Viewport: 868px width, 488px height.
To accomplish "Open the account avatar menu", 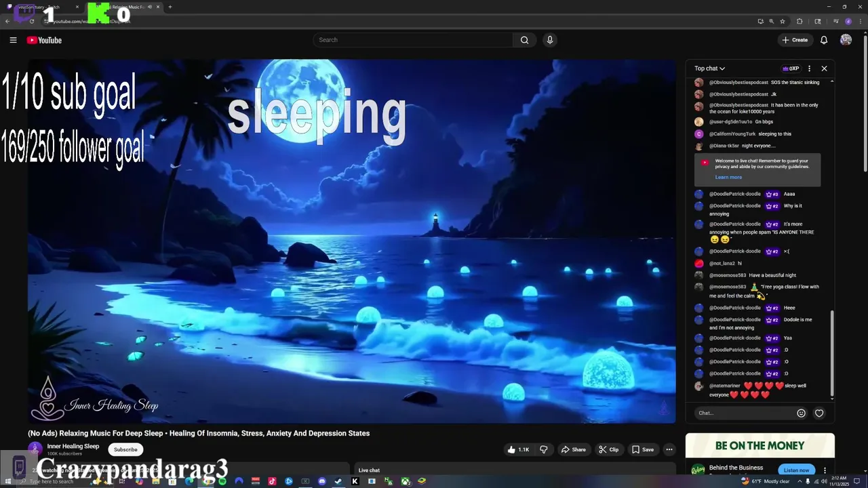I will 846,40.
